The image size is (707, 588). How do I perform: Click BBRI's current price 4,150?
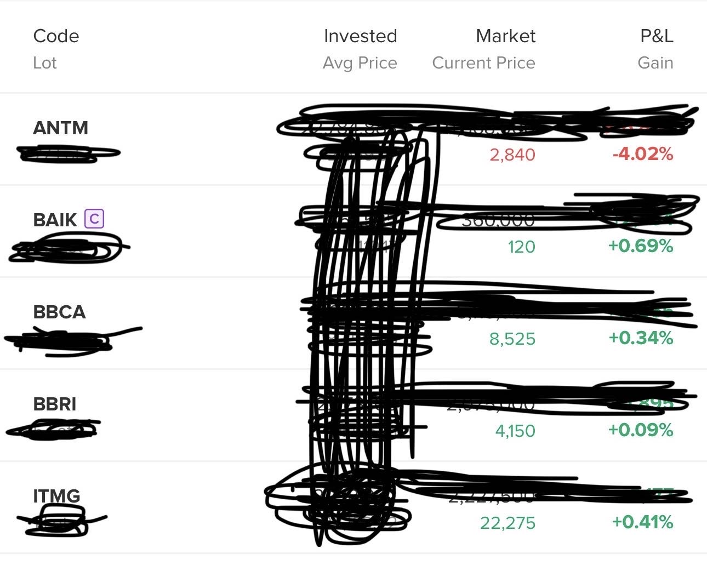click(x=515, y=431)
